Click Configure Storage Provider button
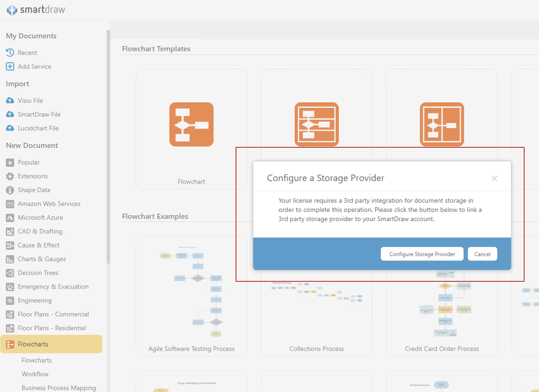This screenshot has height=392, width=539. [x=422, y=254]
